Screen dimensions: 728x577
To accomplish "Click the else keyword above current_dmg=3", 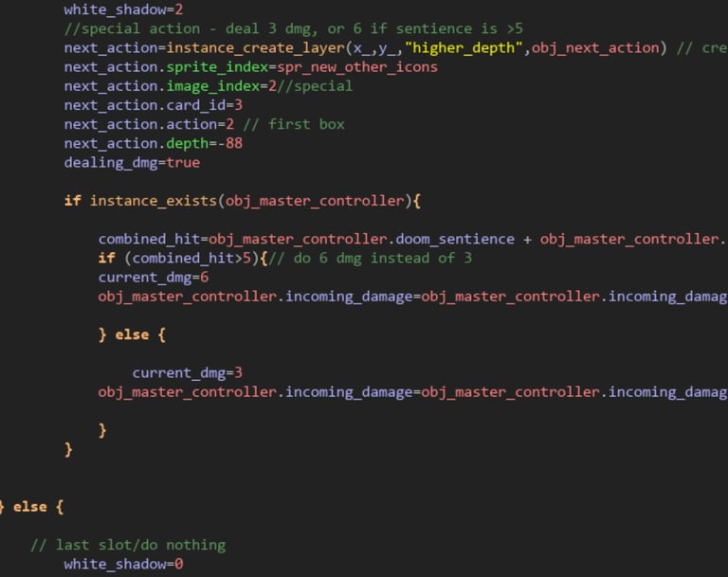I will (x=132, y=334).
